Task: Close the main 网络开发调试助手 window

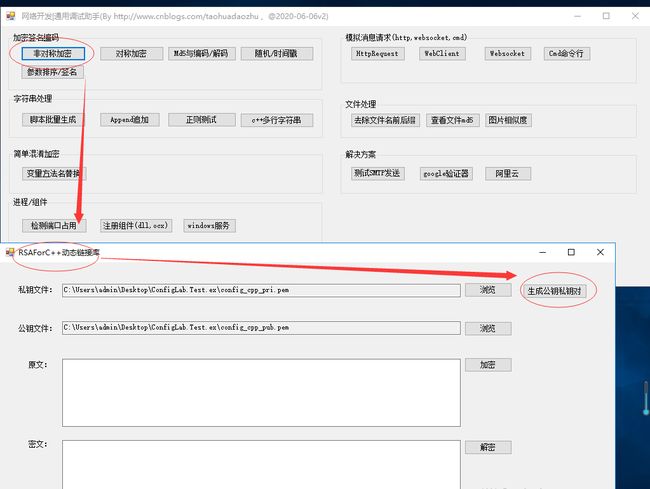Action: click(635, 16)
